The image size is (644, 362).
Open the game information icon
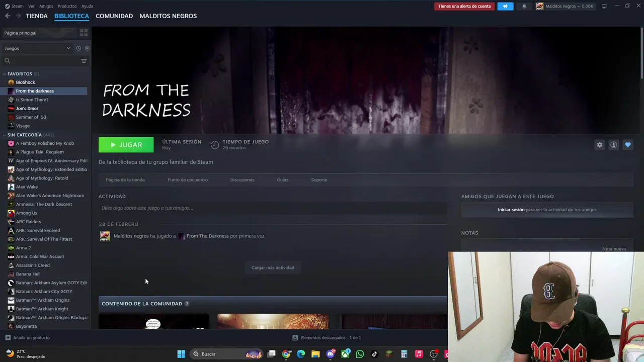(x=613, y=145)
